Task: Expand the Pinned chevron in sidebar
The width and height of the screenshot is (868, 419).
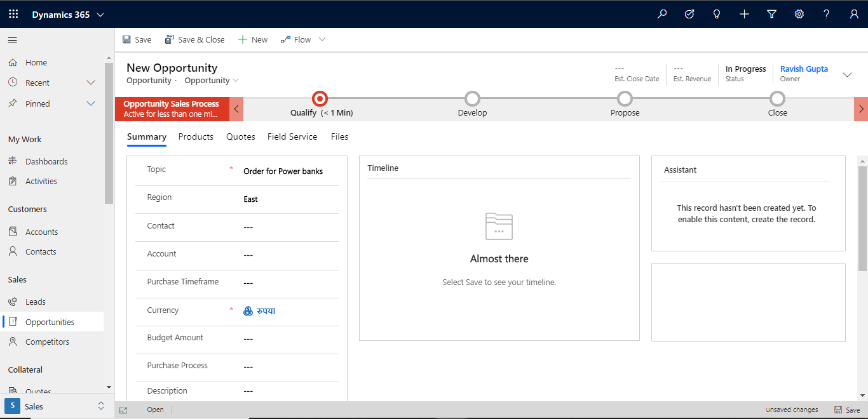Action: pos(91,103)
